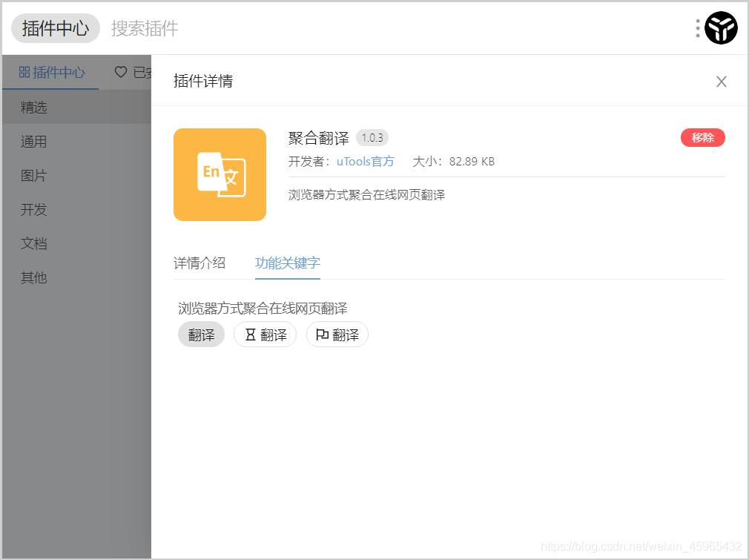Open the uTools logo menu
Image resolution: width=749 pixels, height=560 pixels.
coord(720,27)
